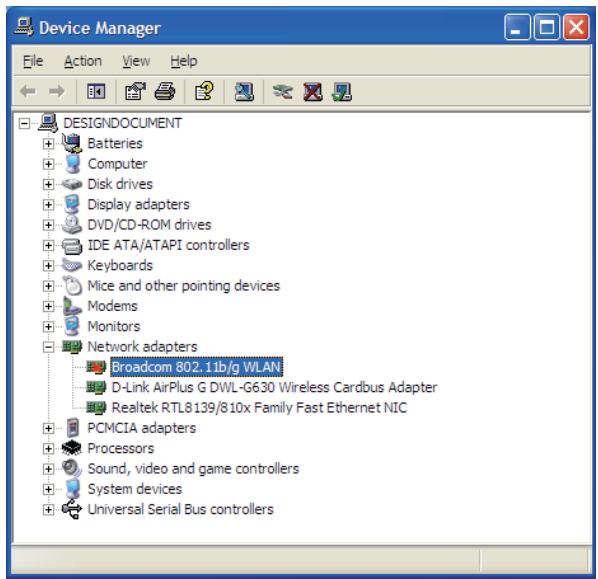This screenshot has width=598, height=579.
Task: Expand the Modems node
Action: pyautogui.click(x=48, y=306)
